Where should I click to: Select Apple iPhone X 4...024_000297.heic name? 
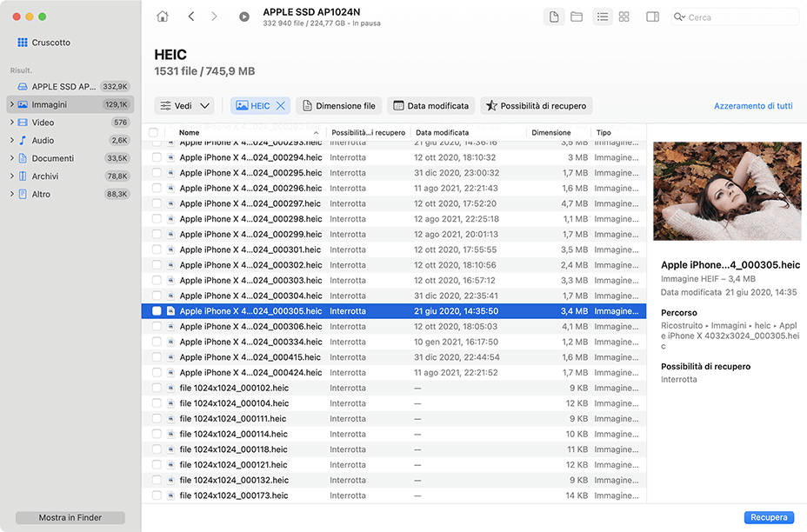pos(250,203)
